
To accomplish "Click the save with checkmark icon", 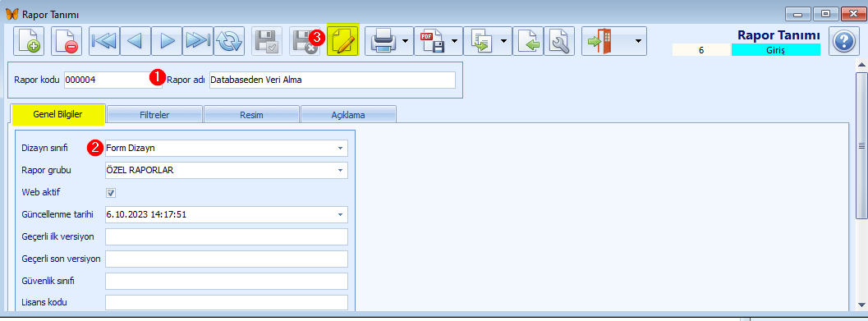I will point(268,41).
